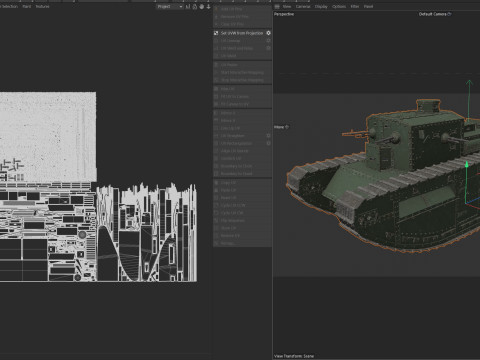Choose Add UV Pins entry
The image size is (480, 360).
tap(242, 9)
